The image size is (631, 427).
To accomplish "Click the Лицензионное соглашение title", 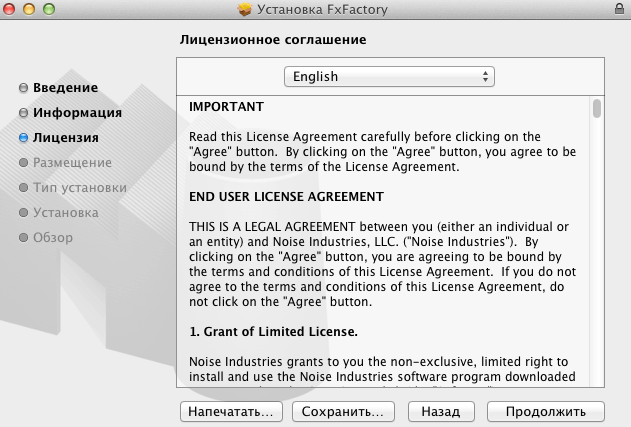I will [x=273, y=39].
